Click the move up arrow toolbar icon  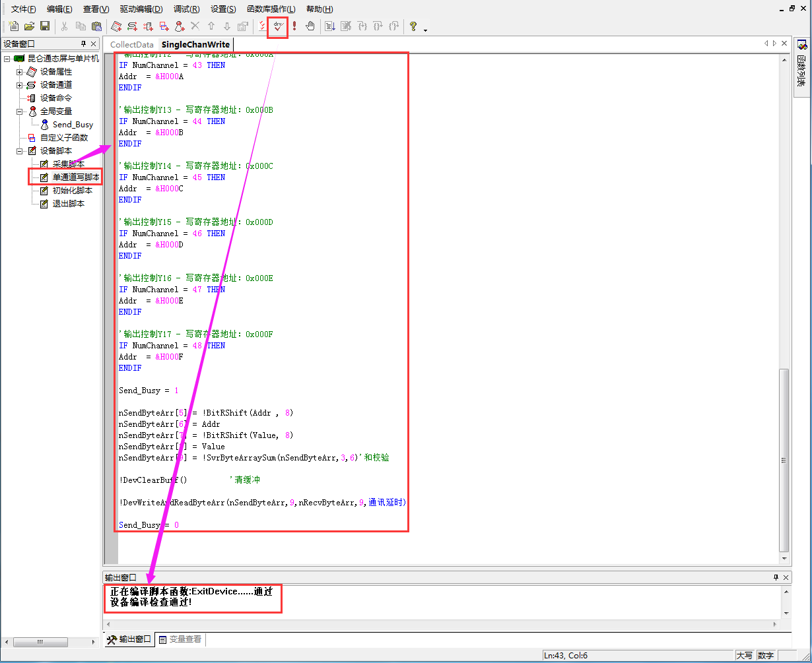tap(211, 26)
